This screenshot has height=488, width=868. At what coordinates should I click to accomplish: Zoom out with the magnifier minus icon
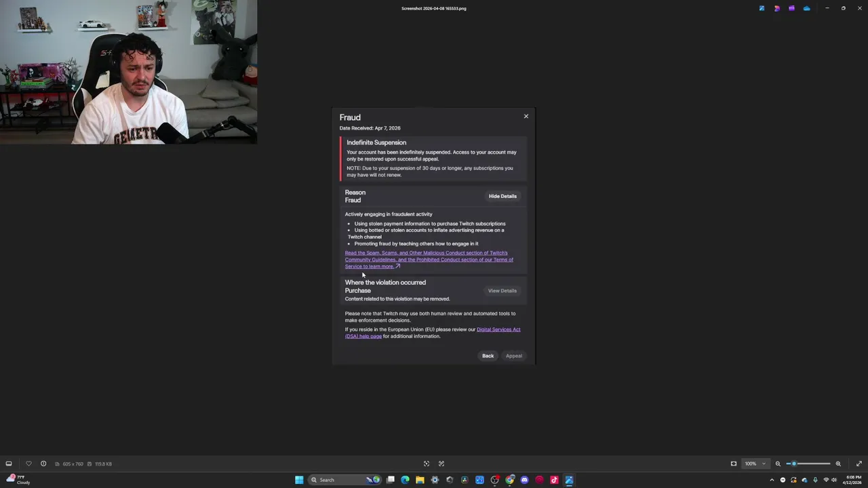point(778,464)
